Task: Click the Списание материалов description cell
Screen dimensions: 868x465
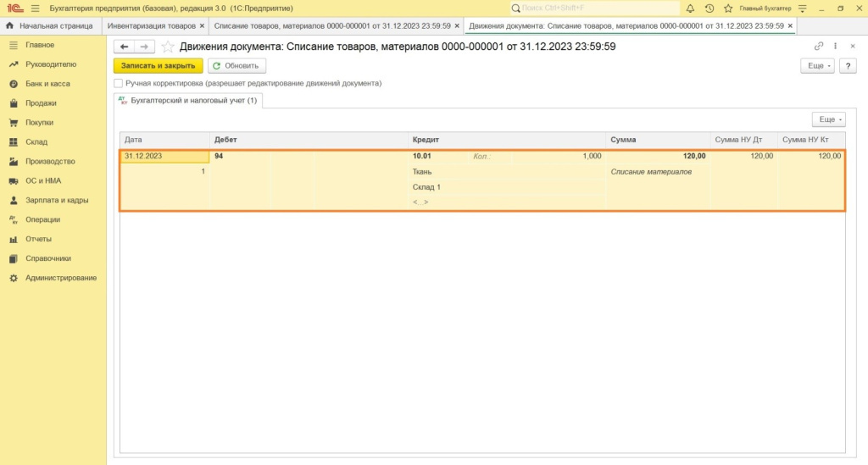Action: [658, 172]
